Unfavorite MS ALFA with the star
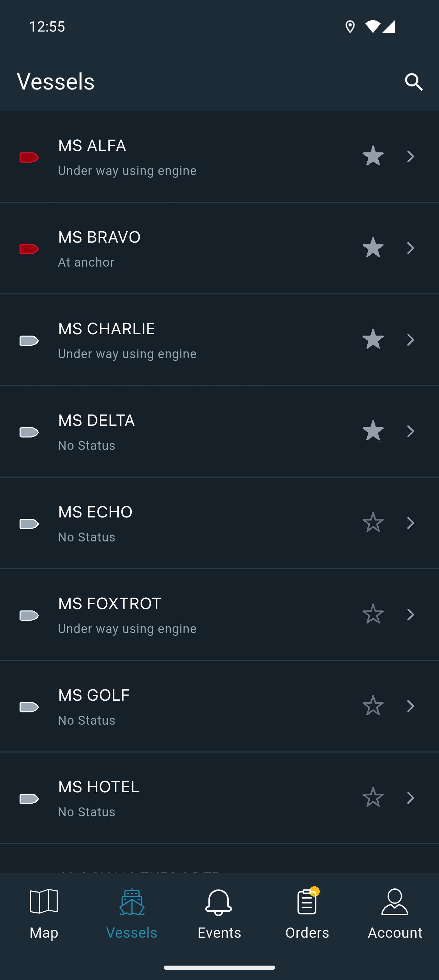Viewport: 439px width, 980px height. [x=373, y=156]
